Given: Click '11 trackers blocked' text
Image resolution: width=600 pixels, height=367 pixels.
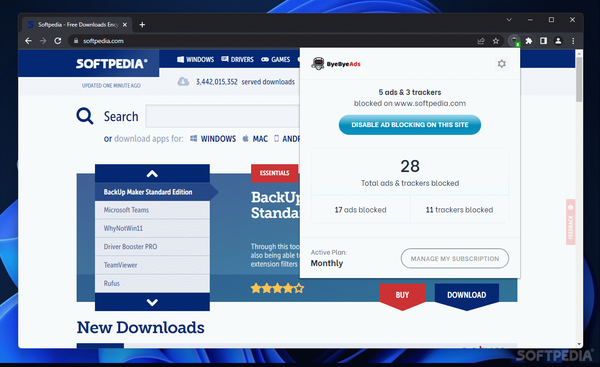Looking at the screenshot, I should (x=459, y=210).
